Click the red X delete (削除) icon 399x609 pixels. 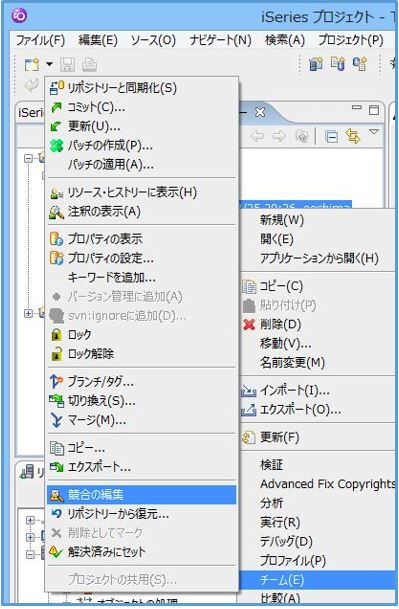pos(249,324)
